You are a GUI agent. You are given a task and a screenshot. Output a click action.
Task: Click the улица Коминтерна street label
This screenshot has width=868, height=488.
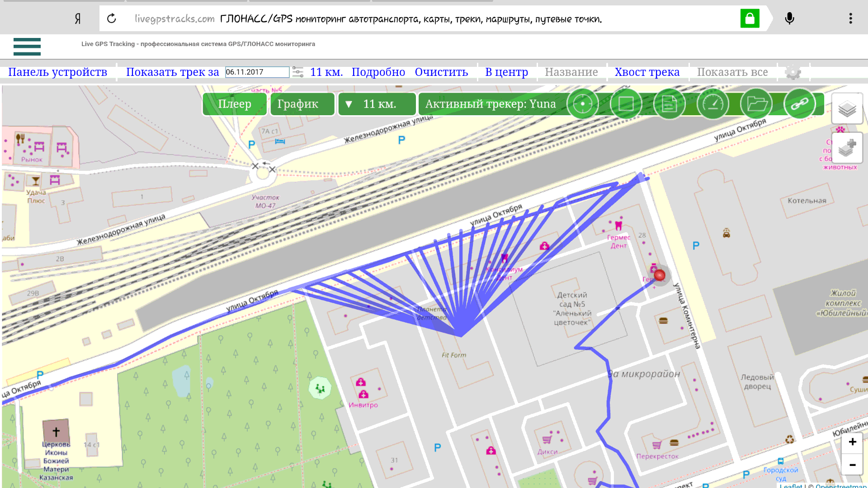[687, 316]
